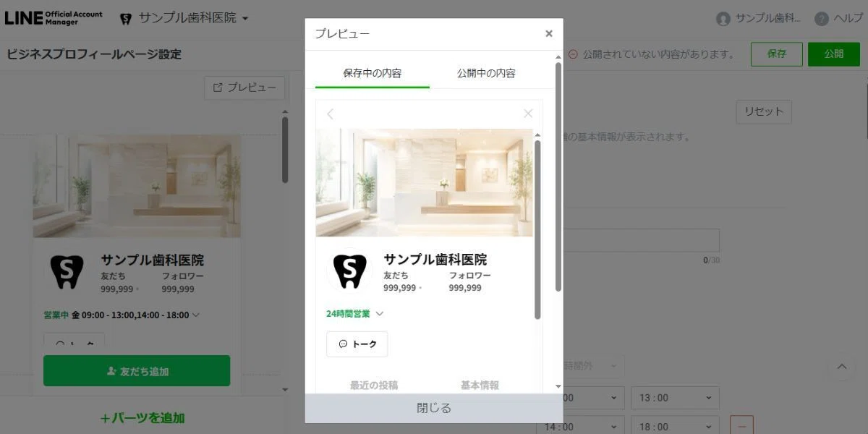Open the 13:00 time dropdown

point(675,398)
